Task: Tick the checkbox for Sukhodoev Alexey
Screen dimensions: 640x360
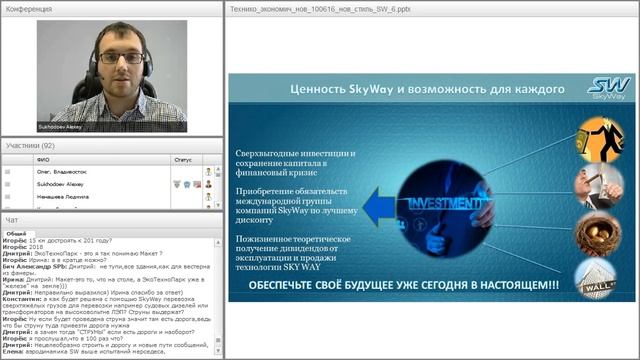Action: tap(7, 184)
